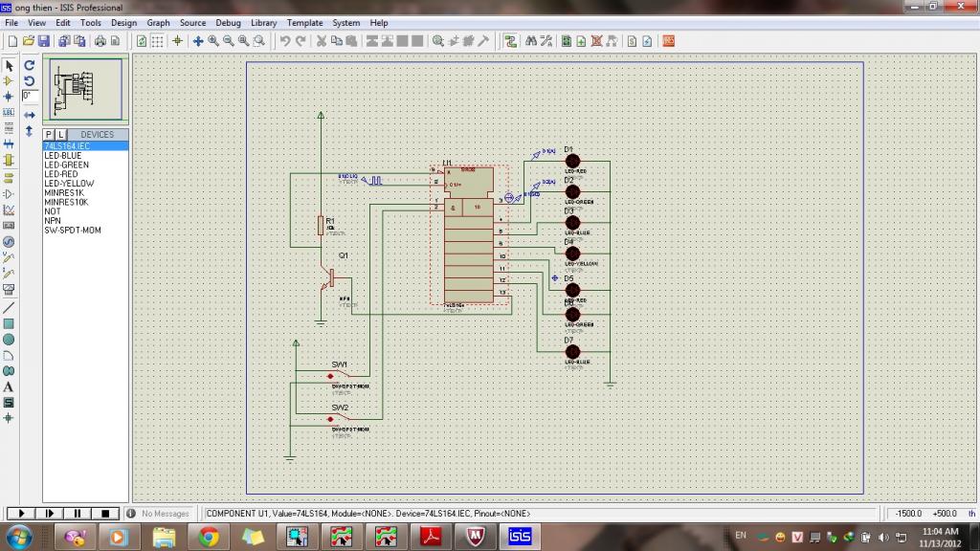Open Google Chrome from the taskbar

point(208,537)
